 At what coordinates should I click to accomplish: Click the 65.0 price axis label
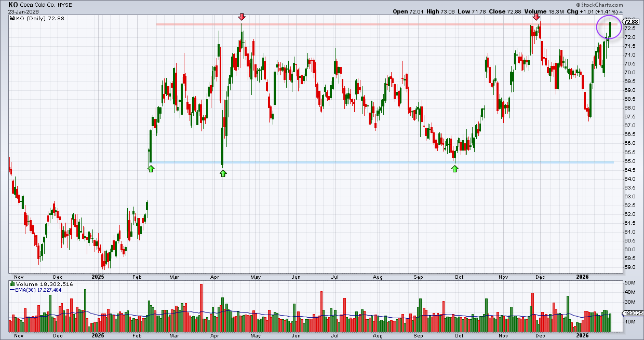tap(629, 161)
